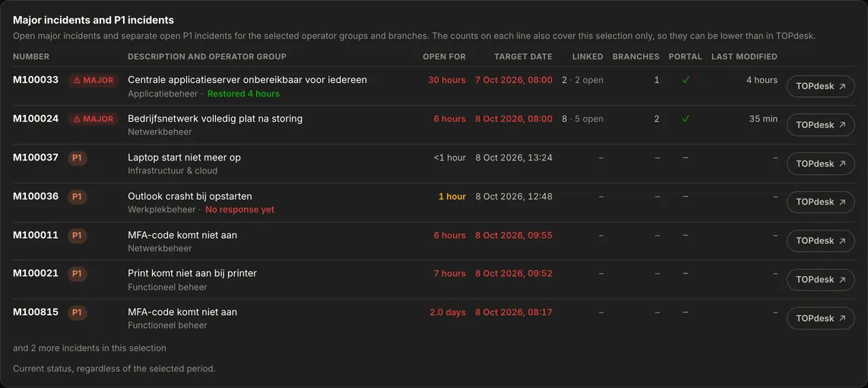The height and width of the screenshot is (388, 868).
Task: Click target date '8 Oct 2026, 13:24'
Action: click(514, 157)
